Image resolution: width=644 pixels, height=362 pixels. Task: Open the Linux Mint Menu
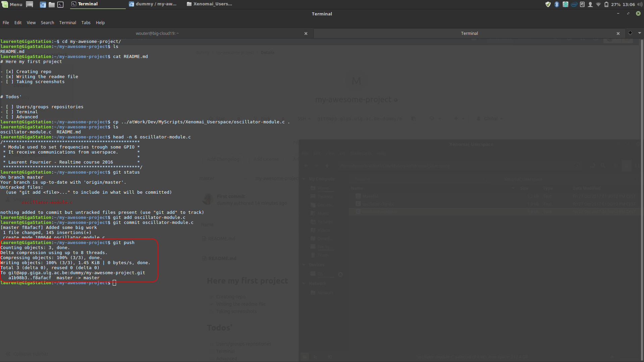[x=12, y=4]
